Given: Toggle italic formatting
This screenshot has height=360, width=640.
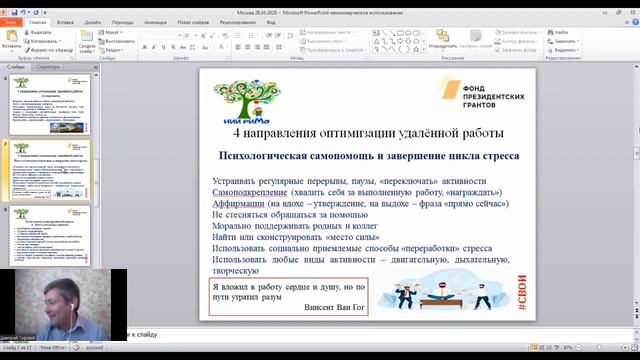Looking at the screenshot, I should [154, 47].
